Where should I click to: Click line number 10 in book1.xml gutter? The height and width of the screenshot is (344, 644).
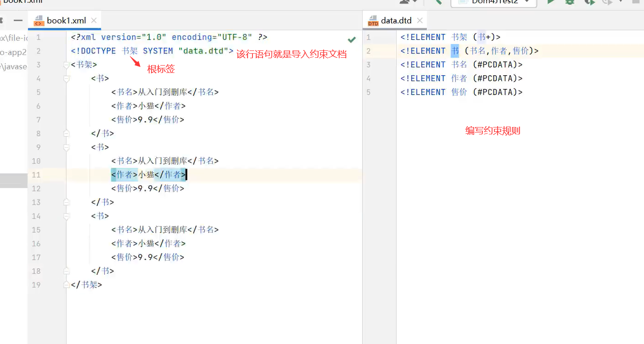tap(36, 161)
